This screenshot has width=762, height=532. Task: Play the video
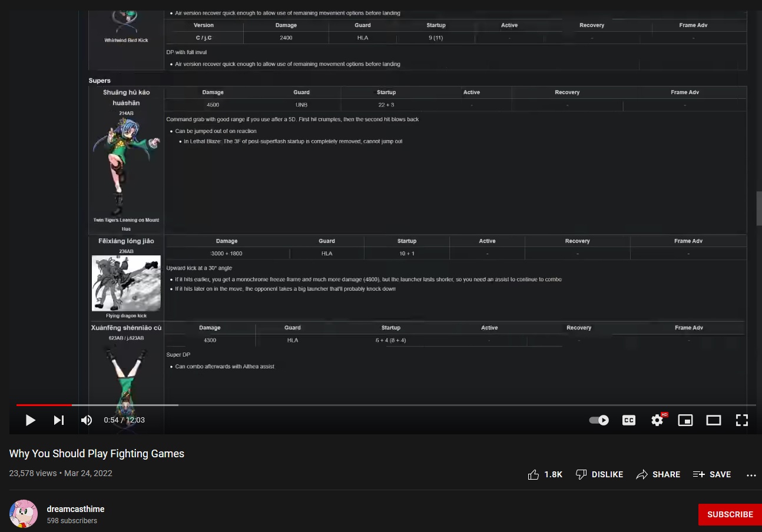pos(31,420)
